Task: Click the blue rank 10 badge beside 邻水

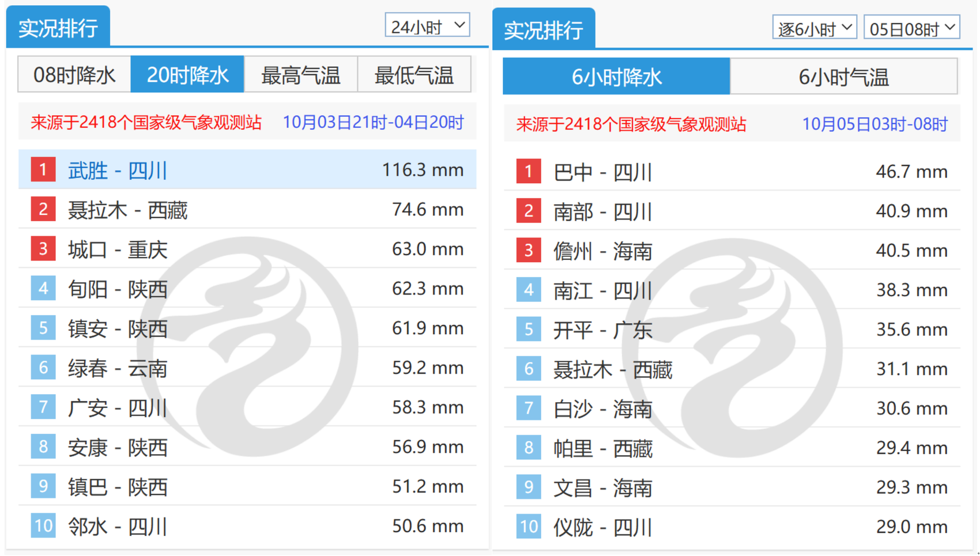Action: tap(43, 526)
